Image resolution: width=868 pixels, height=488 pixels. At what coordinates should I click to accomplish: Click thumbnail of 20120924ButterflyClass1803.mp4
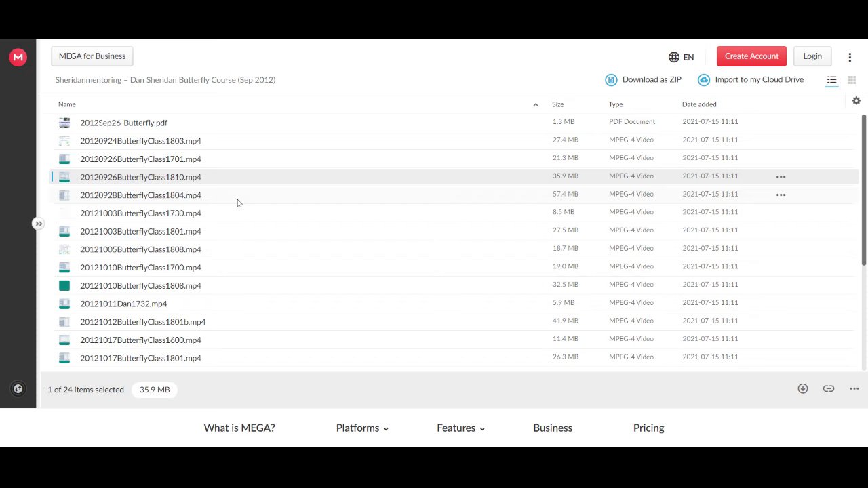tap(64, 141)
